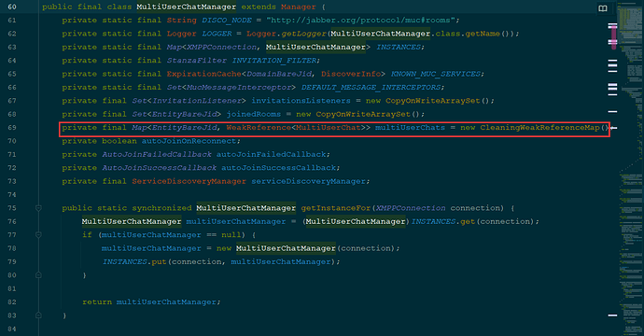Click the ServiceDiscoveryManager type name

[189, 181]
